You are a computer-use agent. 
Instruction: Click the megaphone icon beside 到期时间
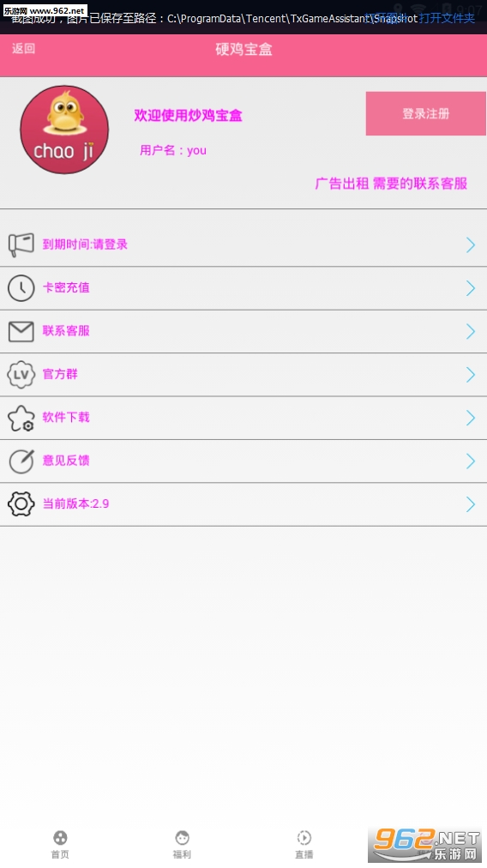click(x=21, y=244)
